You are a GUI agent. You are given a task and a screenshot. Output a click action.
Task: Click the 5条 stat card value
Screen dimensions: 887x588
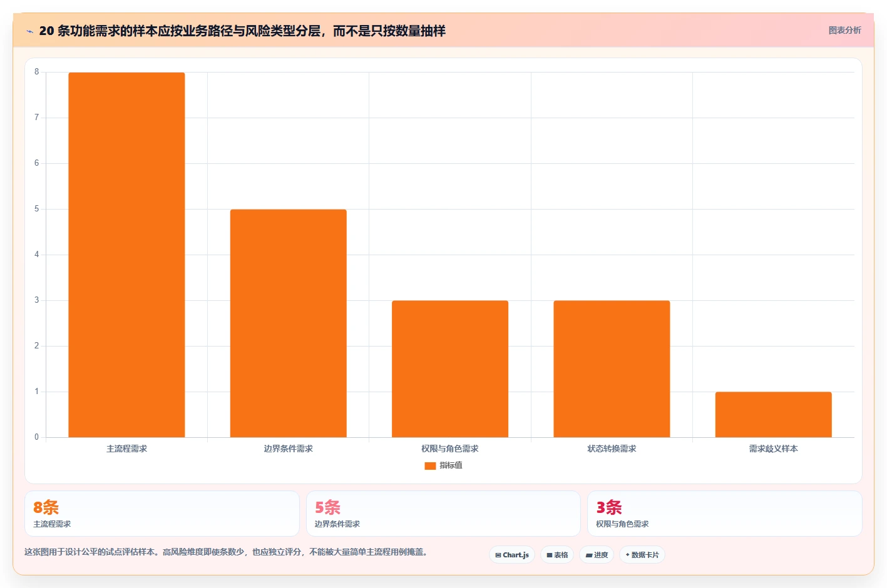327,507
